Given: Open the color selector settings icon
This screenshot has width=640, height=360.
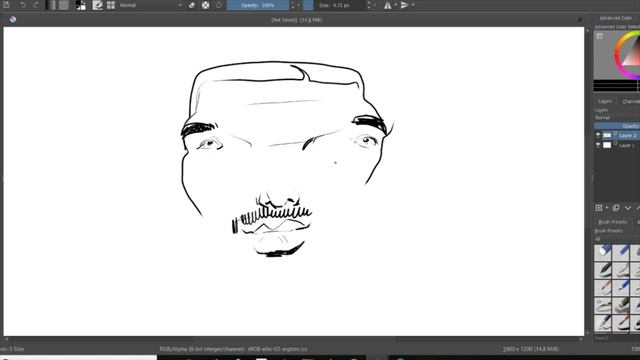Looking at the screenshot, I should 600,36.
